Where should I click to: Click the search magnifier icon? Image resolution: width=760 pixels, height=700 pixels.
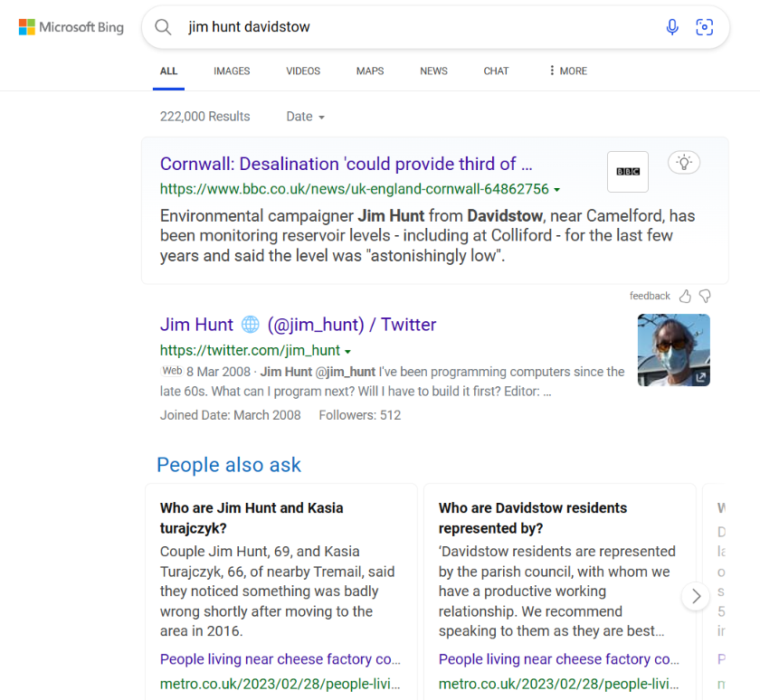click(163, 27)
